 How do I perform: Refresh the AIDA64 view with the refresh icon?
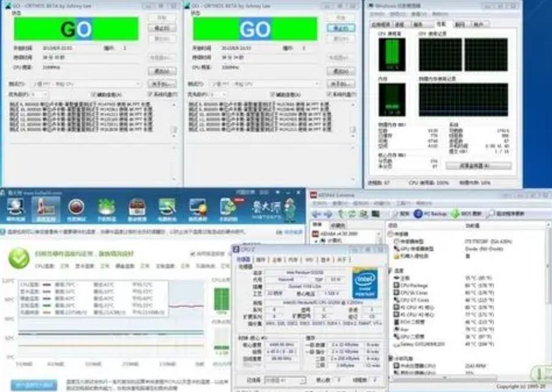pyautogui.click(x=352, y=213)
